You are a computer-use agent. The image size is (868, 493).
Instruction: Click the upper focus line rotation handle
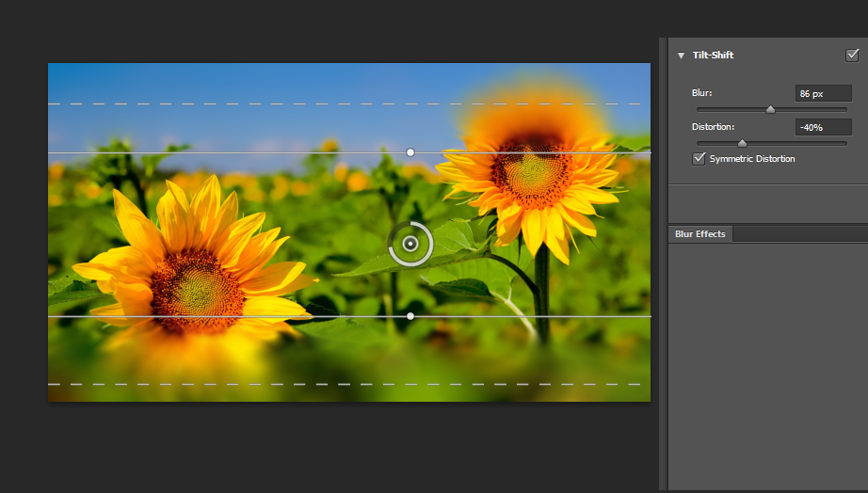[x=410, y=151]
